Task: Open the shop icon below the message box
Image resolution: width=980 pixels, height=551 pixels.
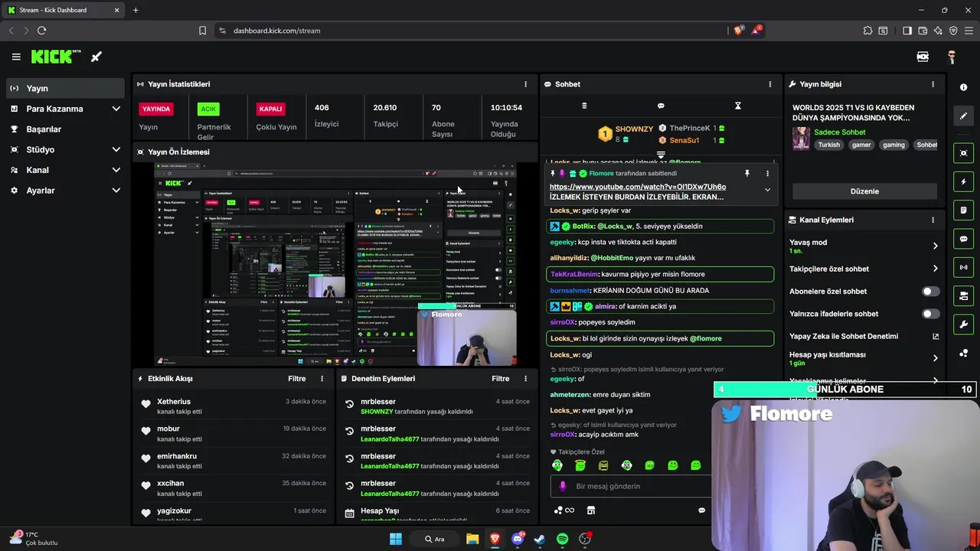Action: pyautogui.click(x=591, y=510)
